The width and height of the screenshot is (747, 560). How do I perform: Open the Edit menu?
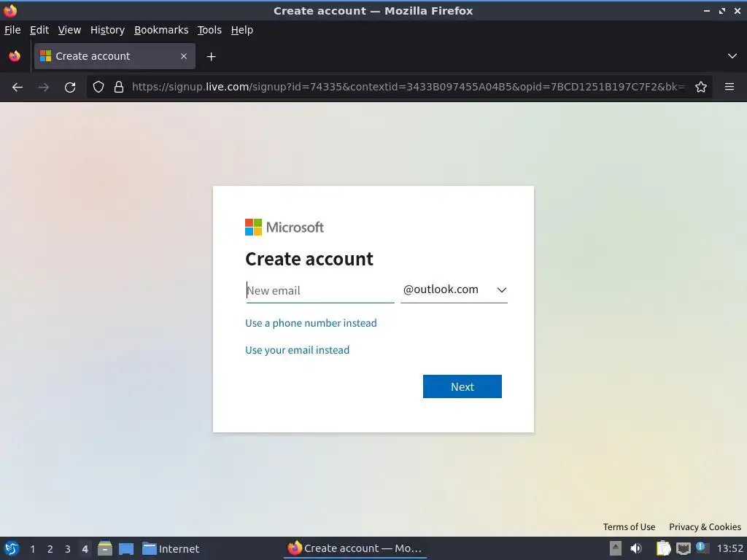[x=39, y=30]
